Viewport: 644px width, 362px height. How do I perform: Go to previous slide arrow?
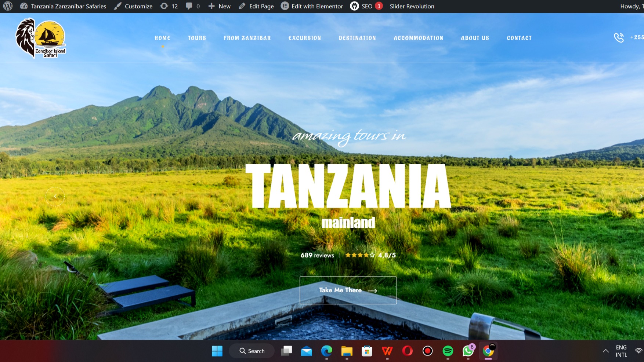click(55, 197)
